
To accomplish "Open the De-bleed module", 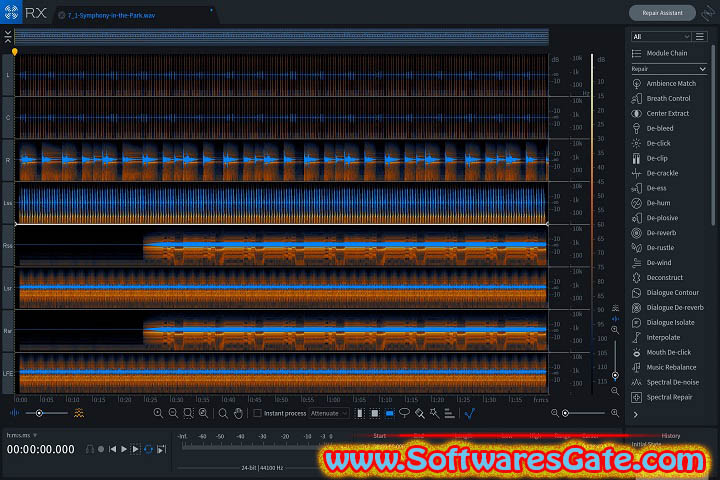I will pyautogui.click(x=652, y=129).
